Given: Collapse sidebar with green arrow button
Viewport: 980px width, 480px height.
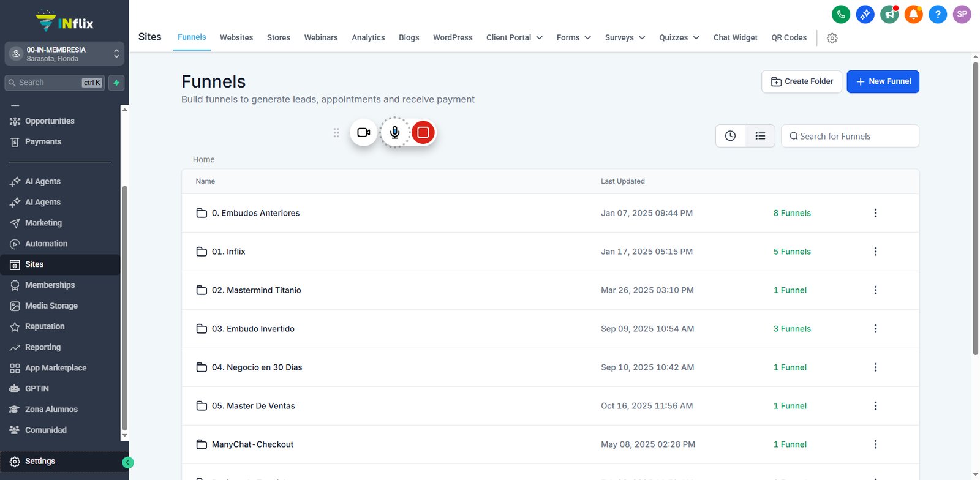Looking at the screenshot, I should [128, 463].
